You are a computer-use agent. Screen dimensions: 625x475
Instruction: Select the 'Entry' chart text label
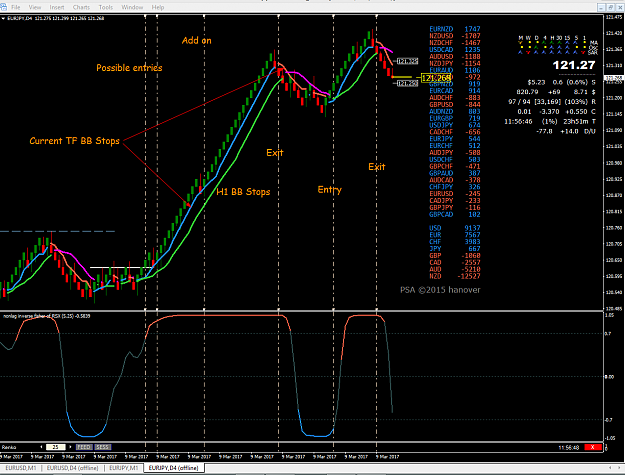coord(330,190)
